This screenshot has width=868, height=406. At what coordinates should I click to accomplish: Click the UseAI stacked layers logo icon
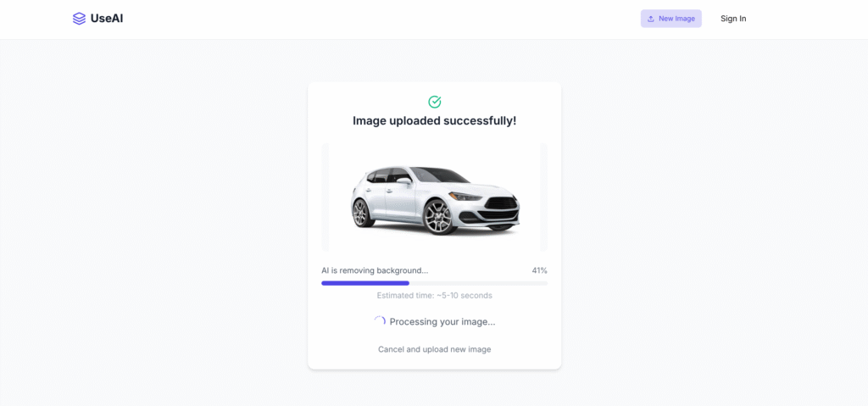pos(79,19)
